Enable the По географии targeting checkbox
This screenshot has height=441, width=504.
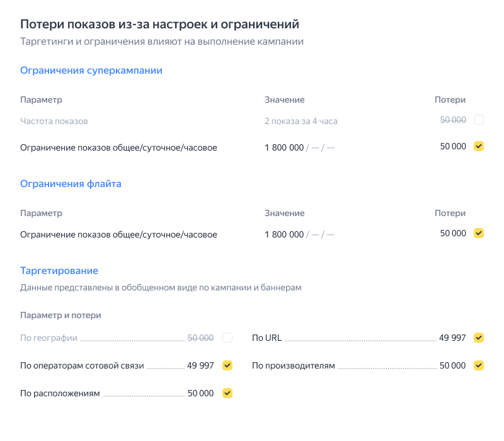tap(227, 338)
